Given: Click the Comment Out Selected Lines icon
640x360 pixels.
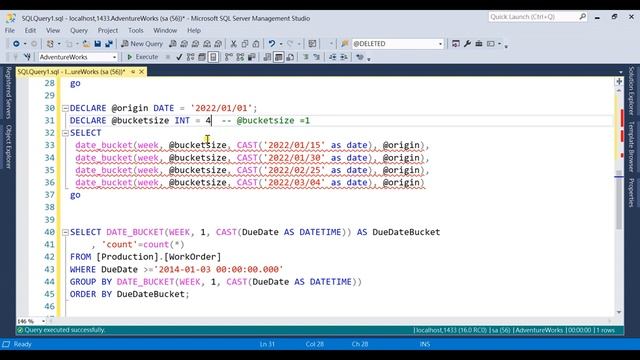Looking at the screenshot, I should click(x=305, y=57).
